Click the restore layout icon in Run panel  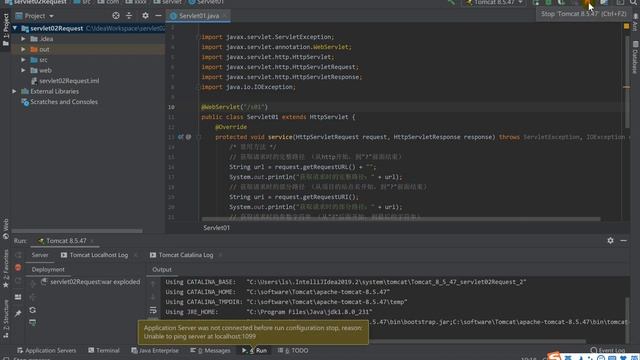pyautogui.click(x=18, y=297)
